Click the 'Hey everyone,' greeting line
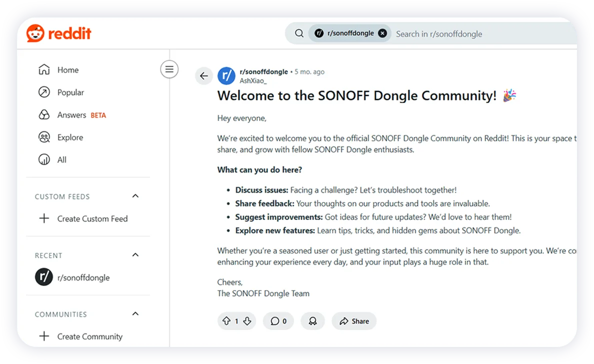The width and height of the screenshot is (594, 364). tap(241, 118)
